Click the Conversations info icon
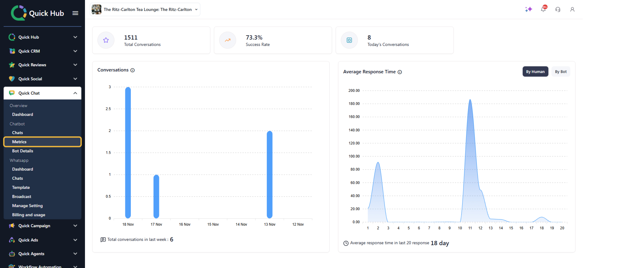 coord(133,70)
